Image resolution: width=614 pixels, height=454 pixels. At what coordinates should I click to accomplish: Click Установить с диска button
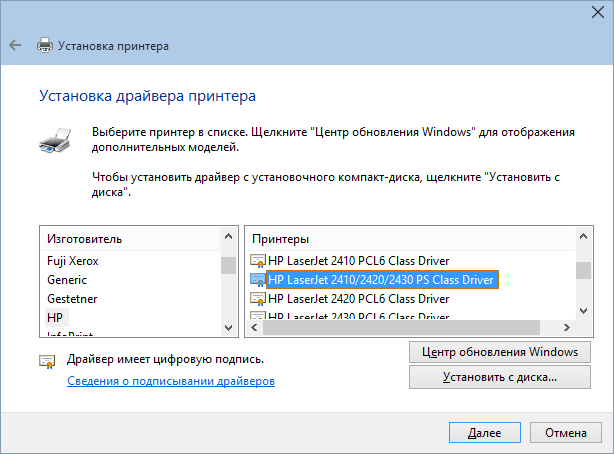(x=500, y=377)
